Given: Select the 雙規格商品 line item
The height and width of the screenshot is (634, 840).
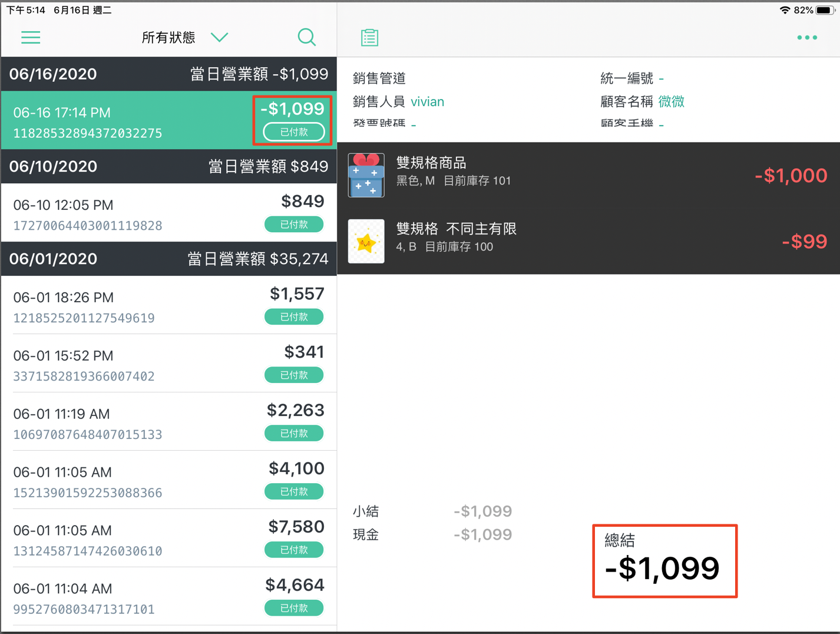Looking at the screenshot, I should coord(588,175).
